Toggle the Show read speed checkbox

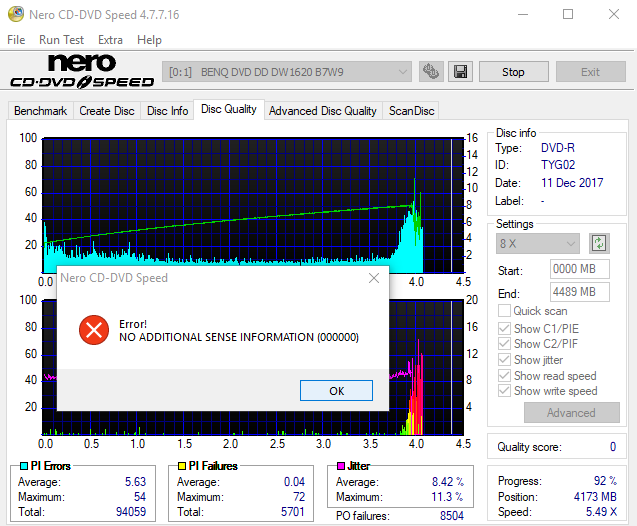point(504,375)
